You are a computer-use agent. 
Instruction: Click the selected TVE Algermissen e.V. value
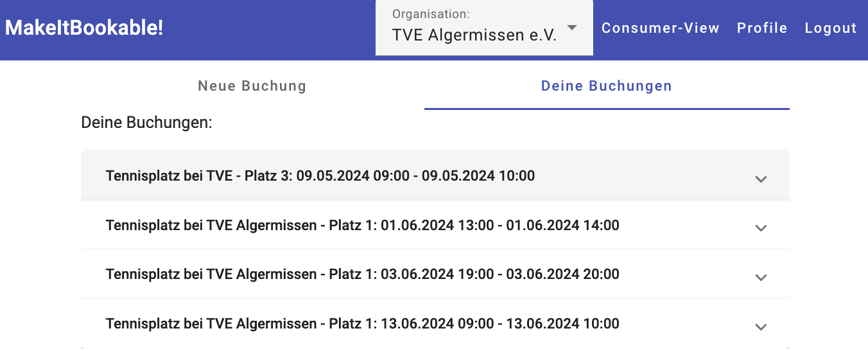tap(474, 35)
